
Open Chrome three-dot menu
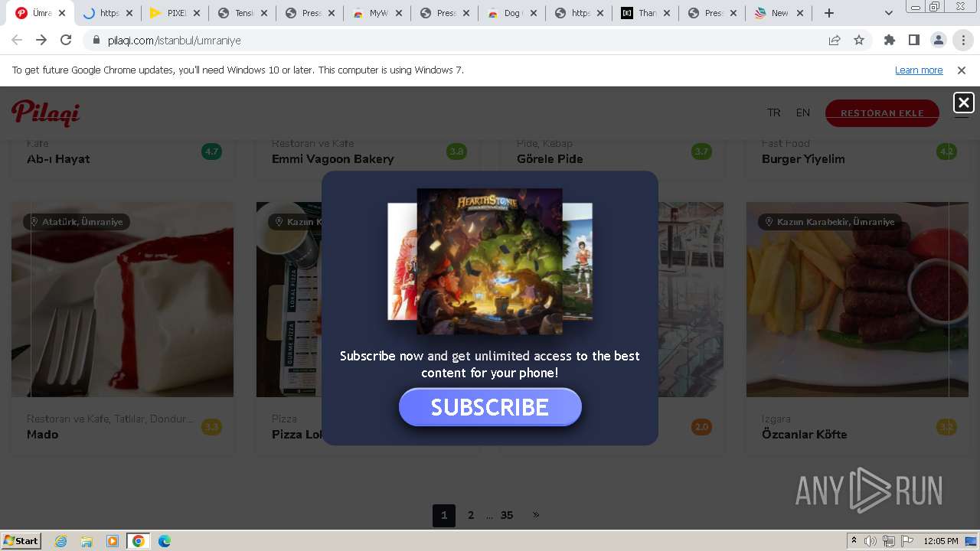point(963,41)
